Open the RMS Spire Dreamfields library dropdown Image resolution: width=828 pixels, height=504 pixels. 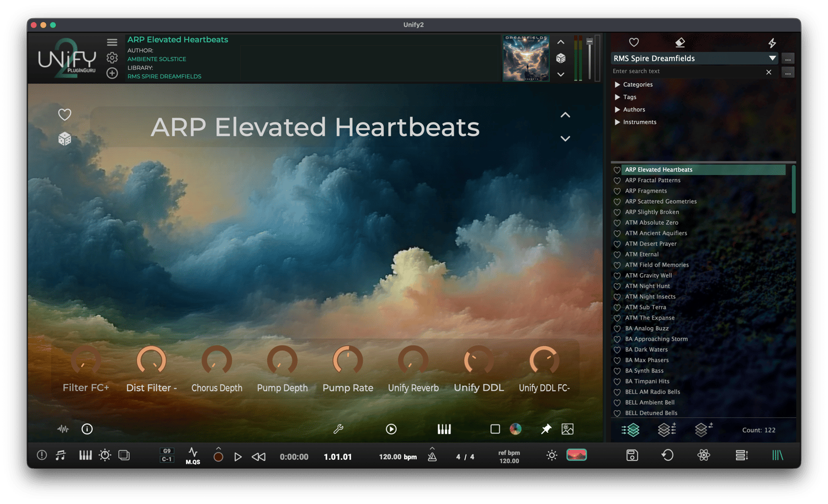point(695,58)
